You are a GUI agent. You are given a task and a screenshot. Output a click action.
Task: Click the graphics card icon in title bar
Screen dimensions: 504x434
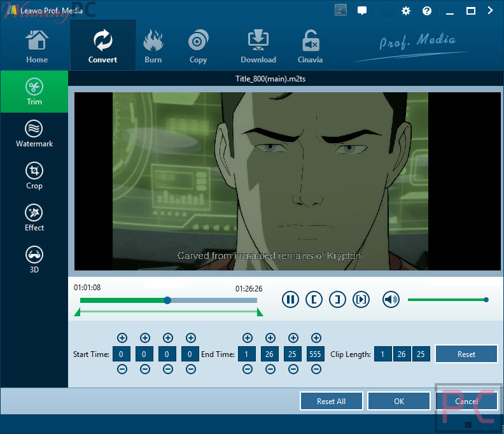click(340, 10)
